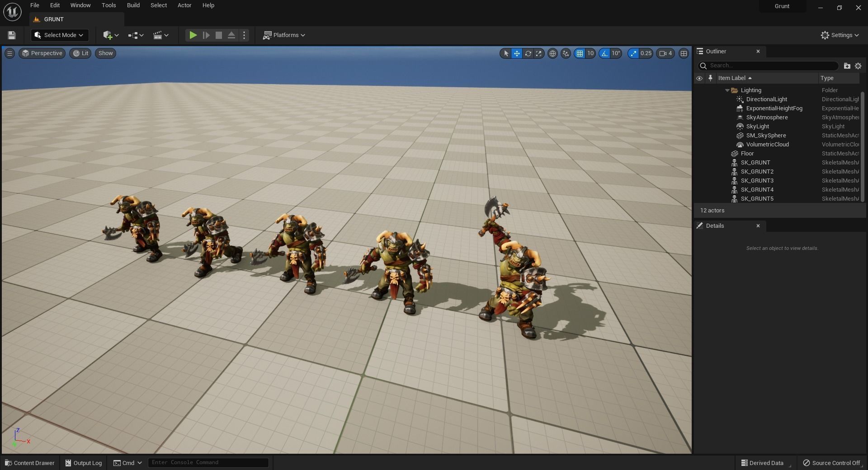Open camera speed setting 4
The width and height of the screenshot is (868, 470).
[665, 53]
